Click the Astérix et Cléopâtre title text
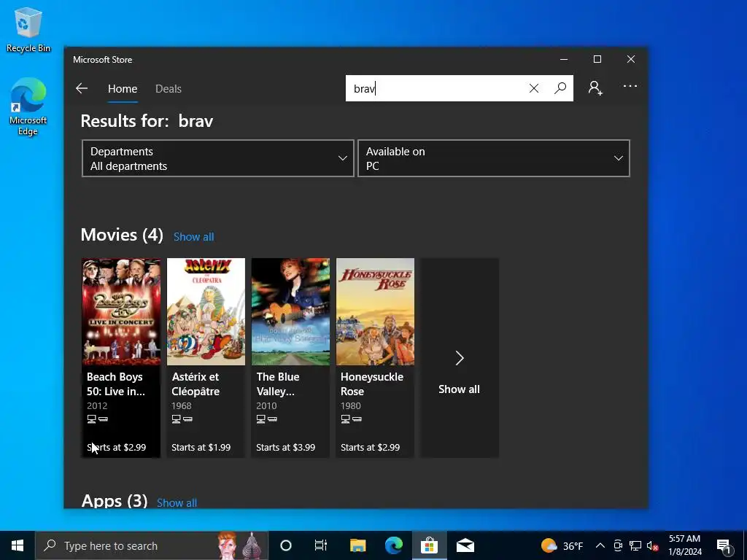Screen dimensions: 747x560 click(196, 384)
